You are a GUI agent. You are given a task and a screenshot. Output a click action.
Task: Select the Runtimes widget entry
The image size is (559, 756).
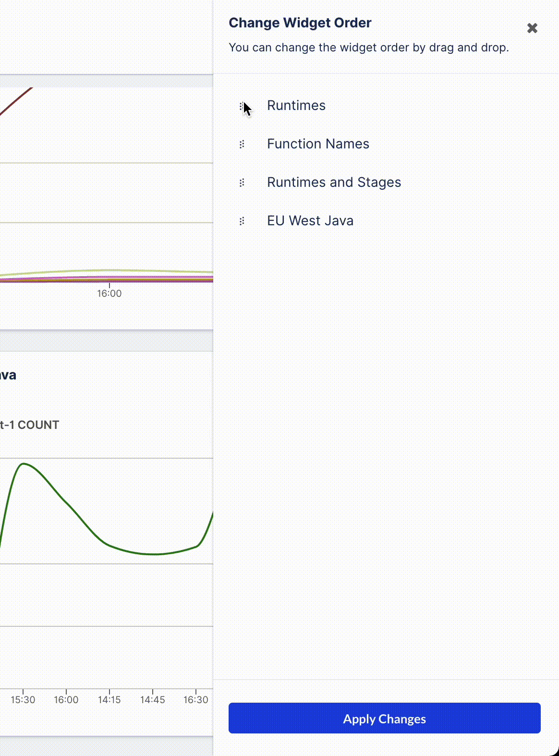[x=296, y=106]
